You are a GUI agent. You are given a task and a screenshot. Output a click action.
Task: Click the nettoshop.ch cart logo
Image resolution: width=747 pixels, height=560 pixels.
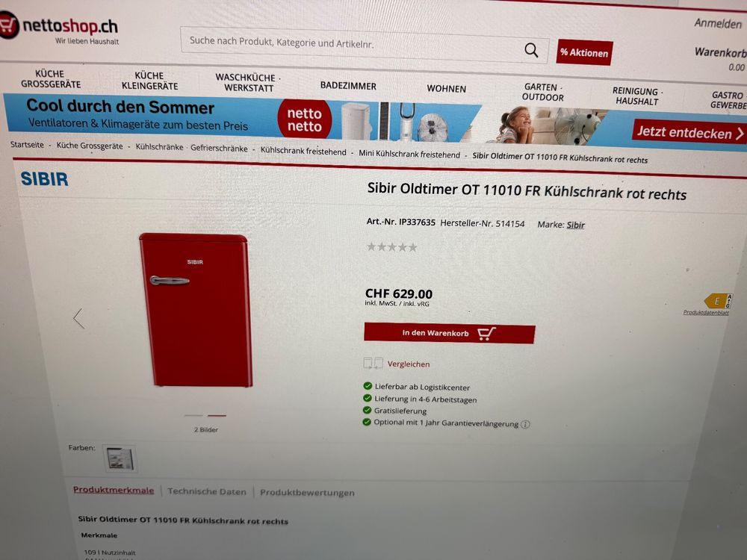pos(8,25)
